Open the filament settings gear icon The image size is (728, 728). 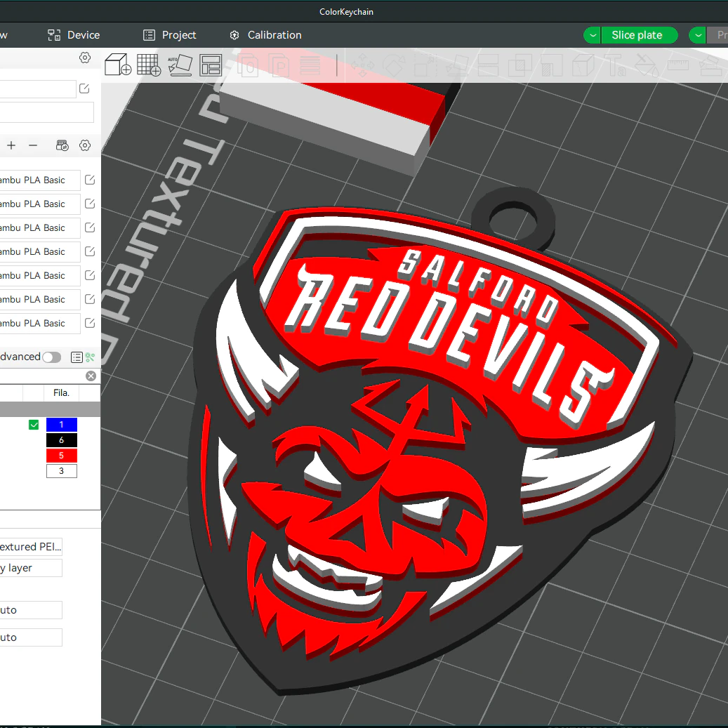[85, 145]
